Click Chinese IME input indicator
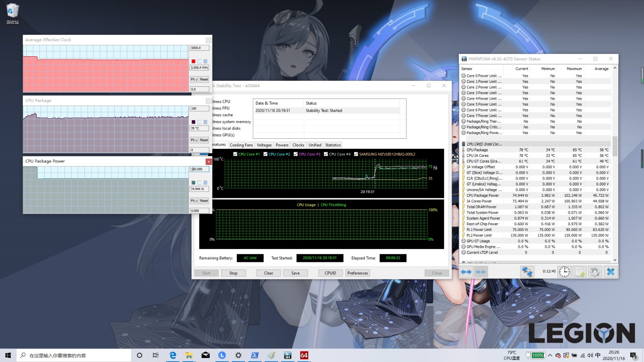The height and width of the screenshot is (362, 644). click(x=598, y=355)
